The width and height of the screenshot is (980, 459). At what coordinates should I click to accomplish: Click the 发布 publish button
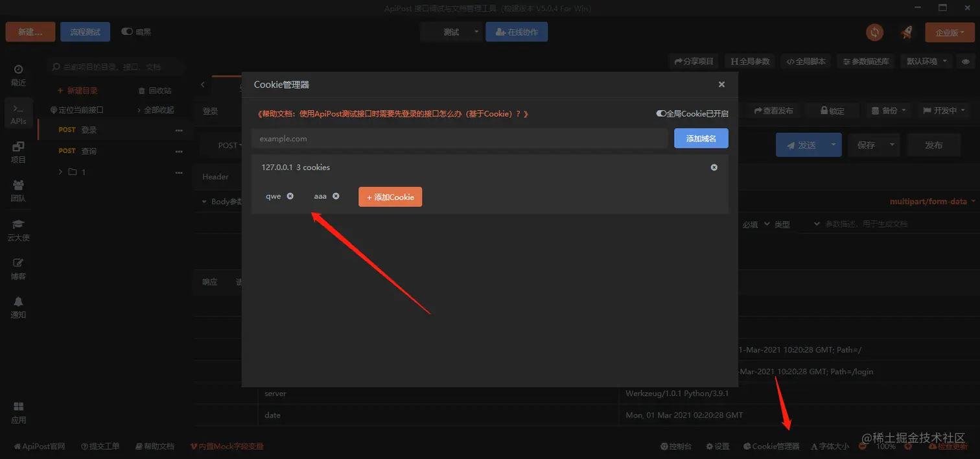(x=933, y=145)
